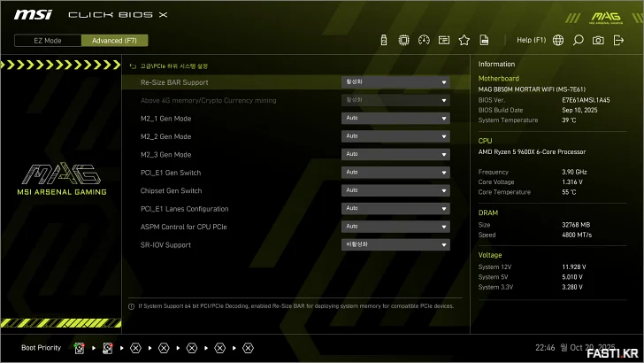Screen dimensions: 644x363
Task: Take a screenshot with the camera icon
Action: pyautogui.click(x=598, y=41)
